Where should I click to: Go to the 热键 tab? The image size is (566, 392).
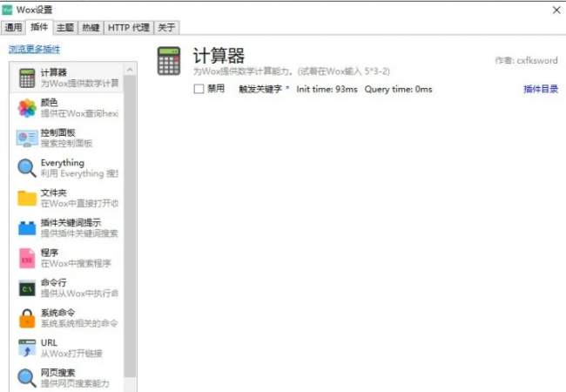tap(91, 27)
